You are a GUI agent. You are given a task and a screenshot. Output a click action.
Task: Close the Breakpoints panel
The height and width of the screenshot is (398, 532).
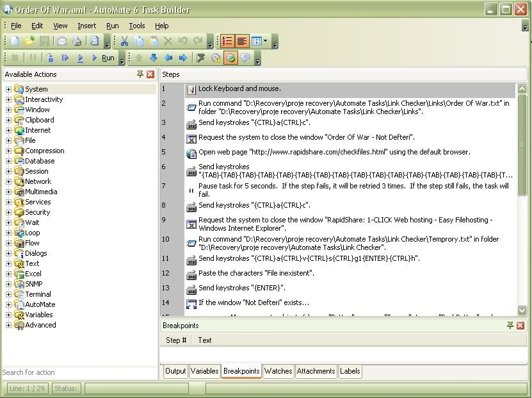[x=520, y=326]
